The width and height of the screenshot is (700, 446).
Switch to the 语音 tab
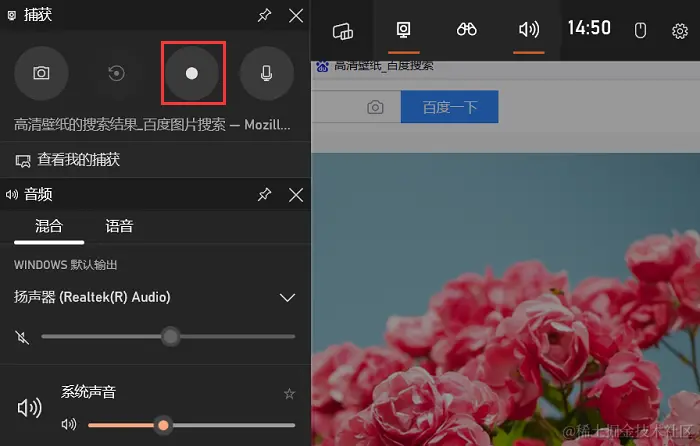(119, 226)
